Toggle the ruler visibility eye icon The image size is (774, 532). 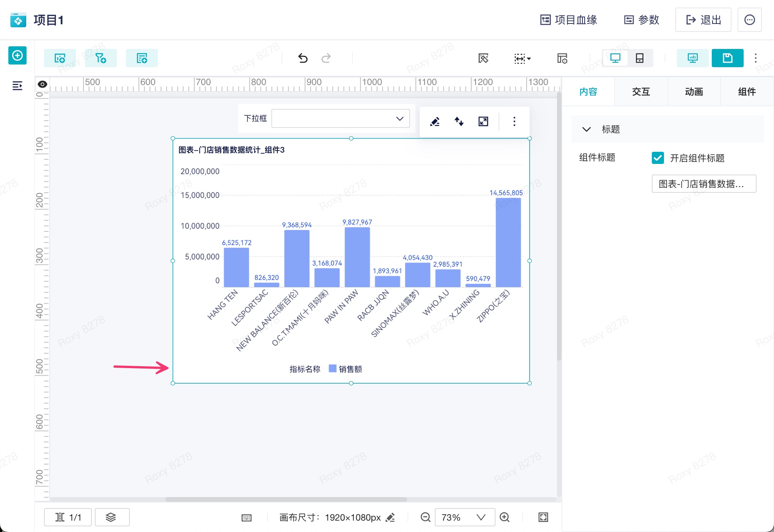tap(42, 84)
